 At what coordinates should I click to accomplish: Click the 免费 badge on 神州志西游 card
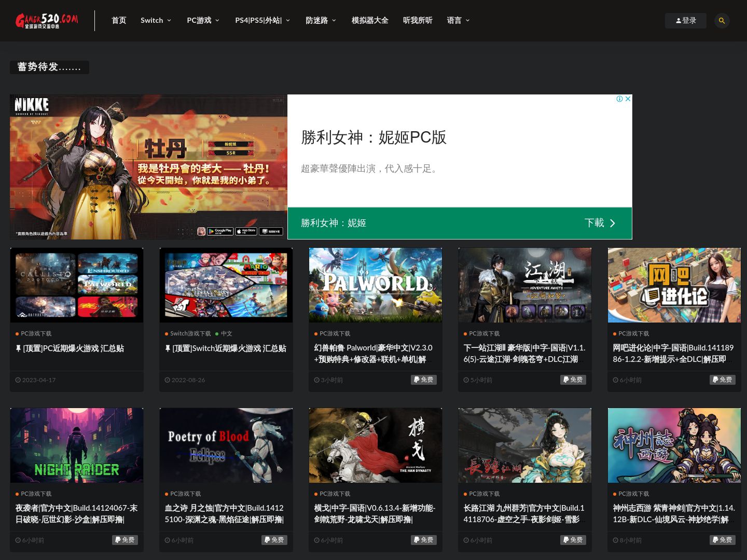[722, 540]
